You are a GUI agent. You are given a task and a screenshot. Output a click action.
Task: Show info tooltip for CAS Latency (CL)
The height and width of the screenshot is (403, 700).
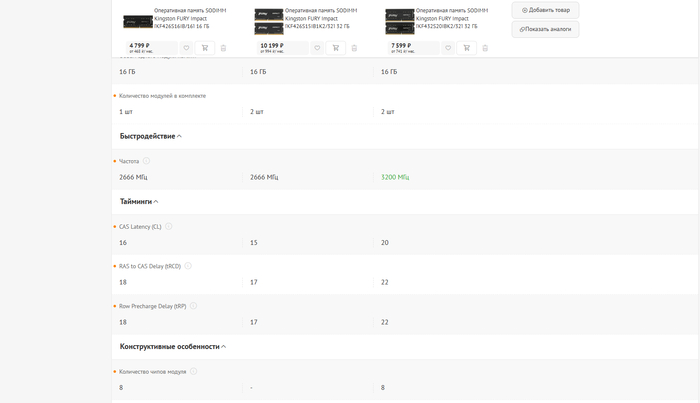169,227
